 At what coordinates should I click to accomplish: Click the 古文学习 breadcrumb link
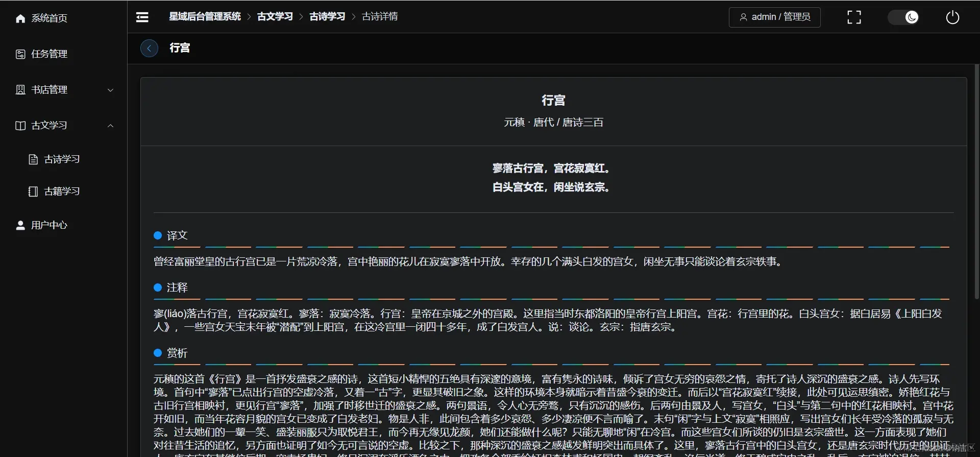(275, 17)
